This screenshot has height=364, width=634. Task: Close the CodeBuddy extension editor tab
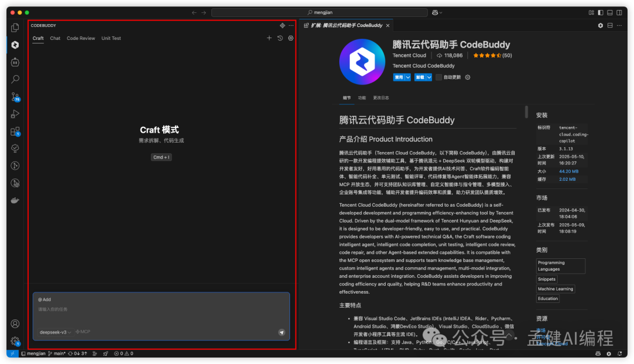click(388, 25)
